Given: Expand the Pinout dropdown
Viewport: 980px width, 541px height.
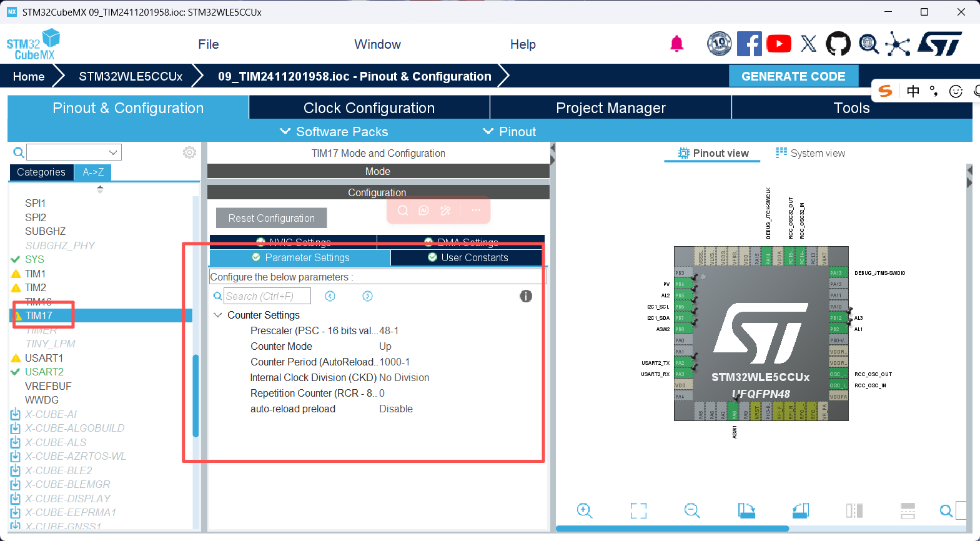Looking at the screenshot, I should [510, 131].
